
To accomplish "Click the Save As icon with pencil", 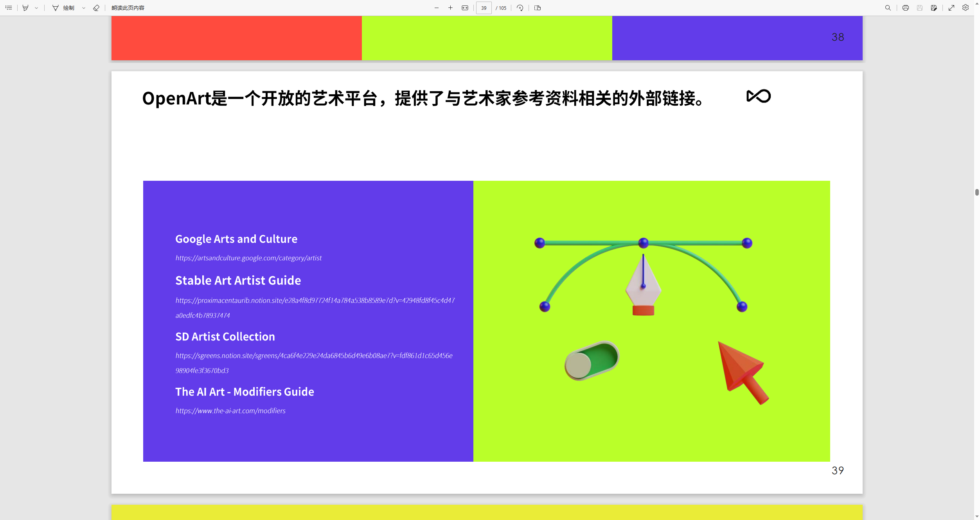I will click(934, 8).
